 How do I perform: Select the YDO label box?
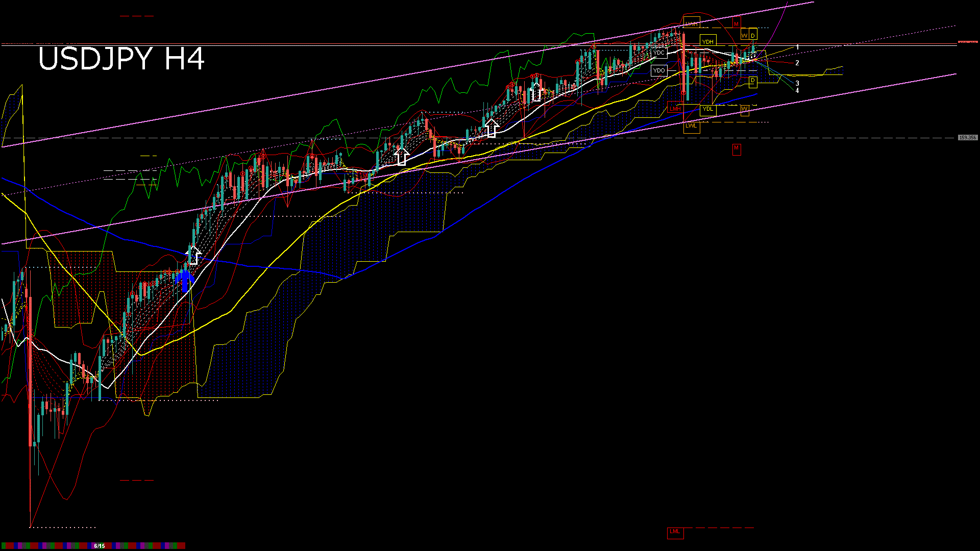coord(659,70)
